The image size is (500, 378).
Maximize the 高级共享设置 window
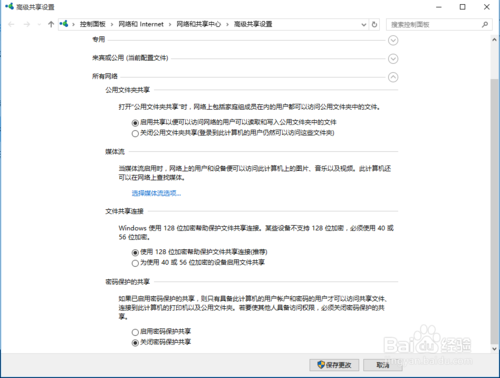coord(463,7)
